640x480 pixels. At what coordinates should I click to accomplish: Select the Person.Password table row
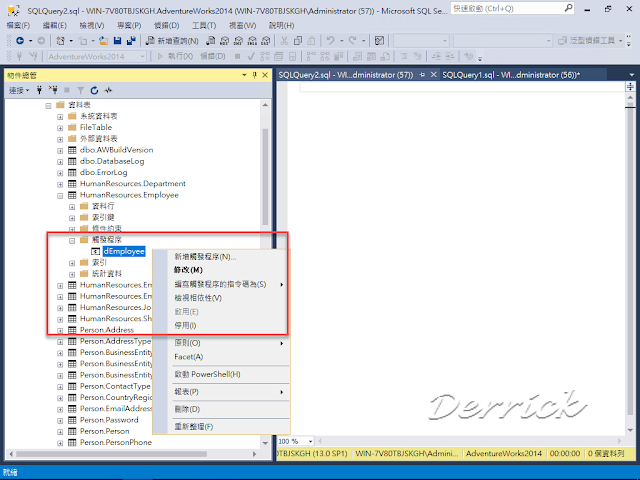tap(109, 420)
